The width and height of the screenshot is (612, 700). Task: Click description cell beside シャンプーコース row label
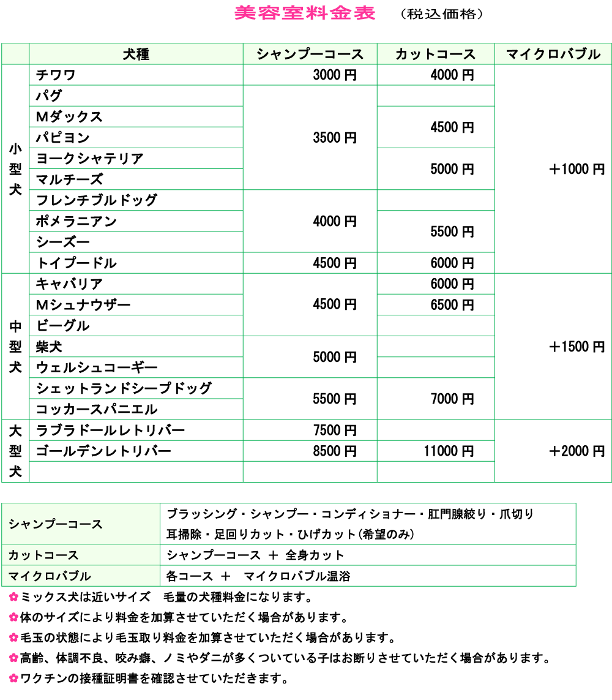tap(367, 524)
